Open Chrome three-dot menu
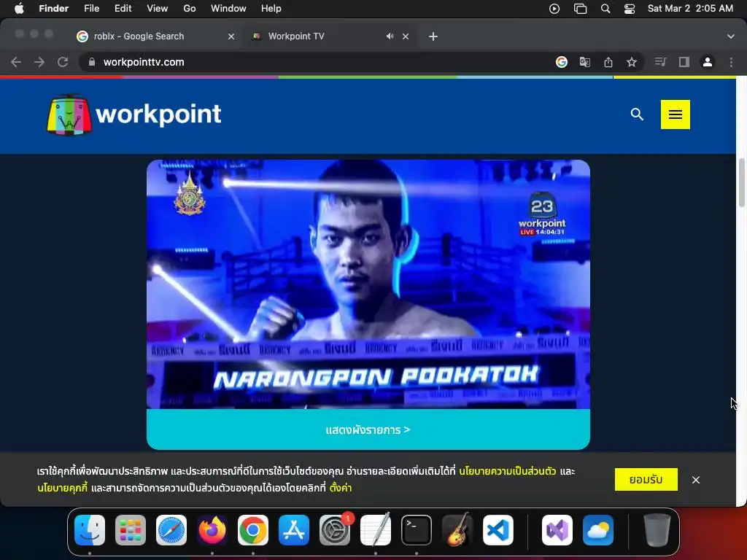This screenshot has width=747, height=560. coord(731,62)
